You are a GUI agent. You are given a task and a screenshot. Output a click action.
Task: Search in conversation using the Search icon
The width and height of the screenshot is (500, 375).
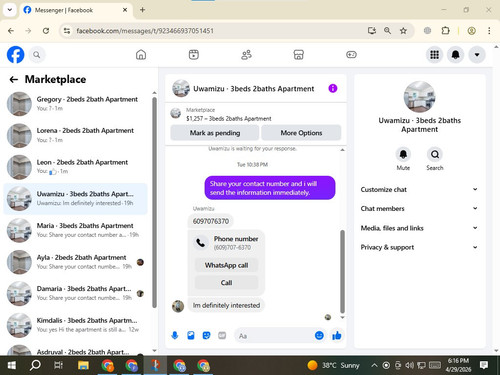point(435,154)
